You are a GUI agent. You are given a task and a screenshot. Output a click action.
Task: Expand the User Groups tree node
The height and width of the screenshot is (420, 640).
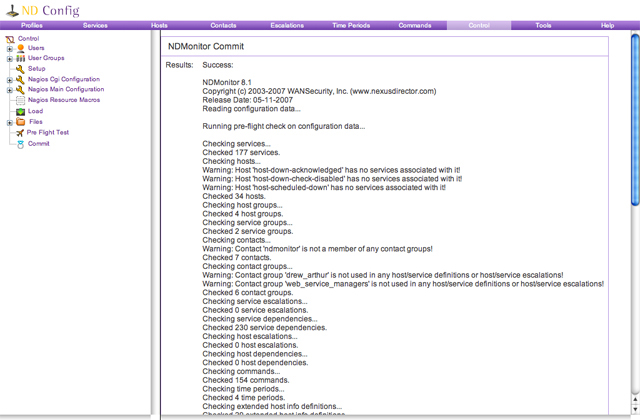click(9, 59)
